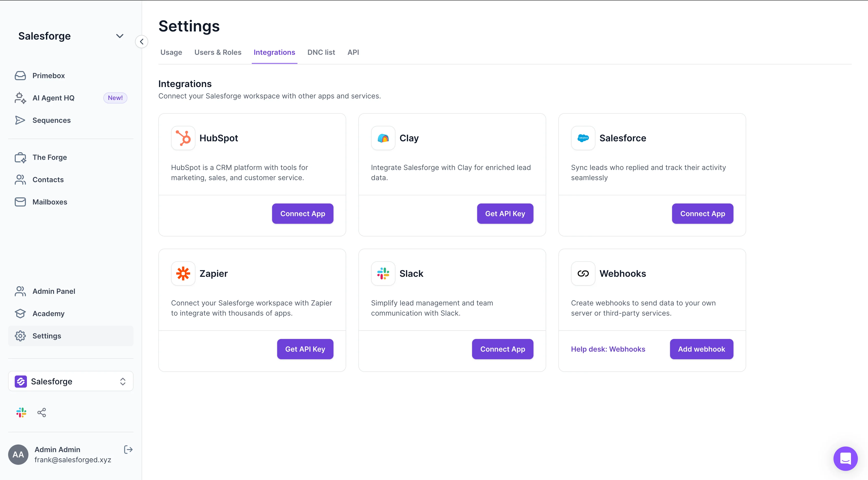Click the Clay logo icon

pos(383,138)
